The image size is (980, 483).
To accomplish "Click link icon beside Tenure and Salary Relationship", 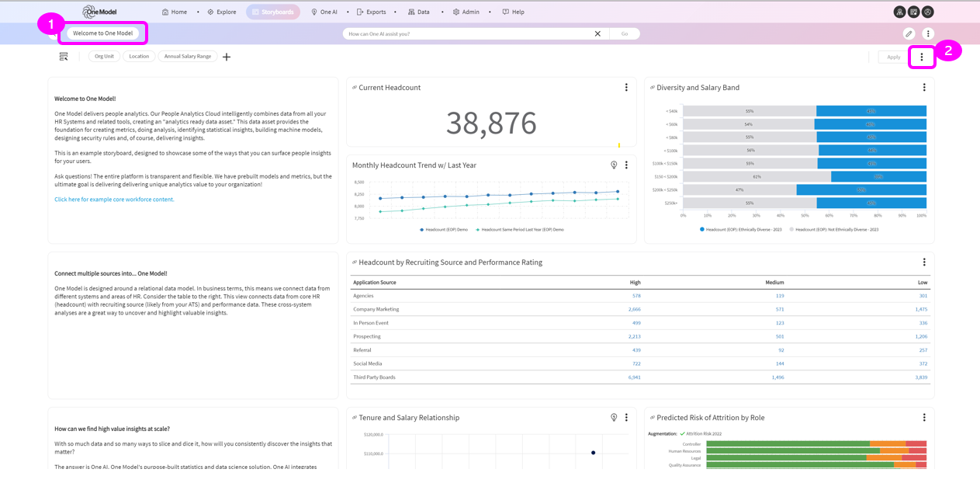I will click(x=355, y=418).
